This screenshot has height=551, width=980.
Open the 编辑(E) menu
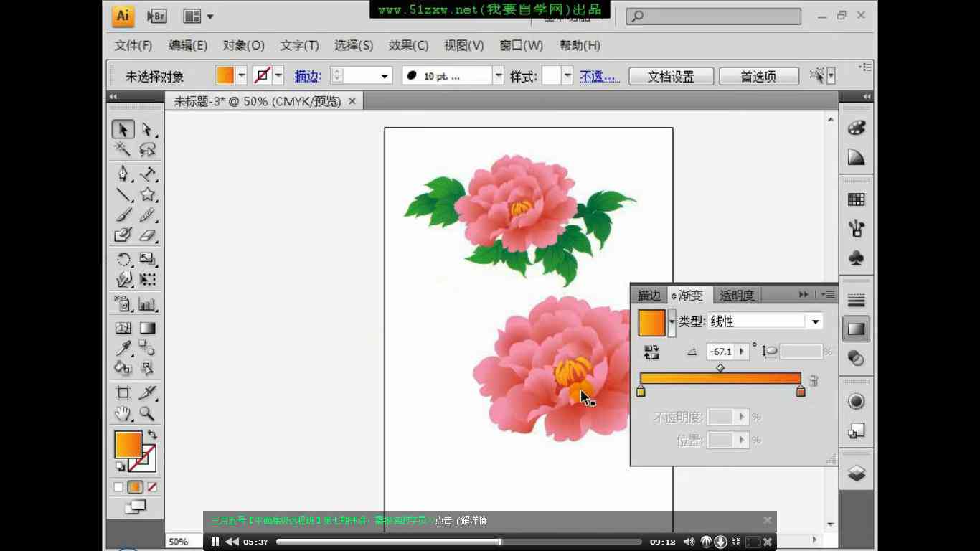click(x=188, y=45)
